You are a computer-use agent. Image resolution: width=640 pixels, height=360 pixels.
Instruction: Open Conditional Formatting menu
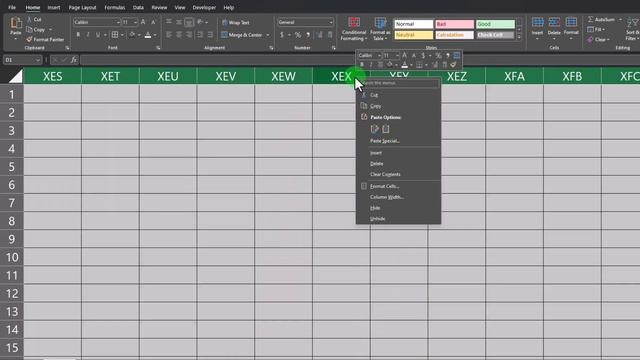click(x=354, y=29)
